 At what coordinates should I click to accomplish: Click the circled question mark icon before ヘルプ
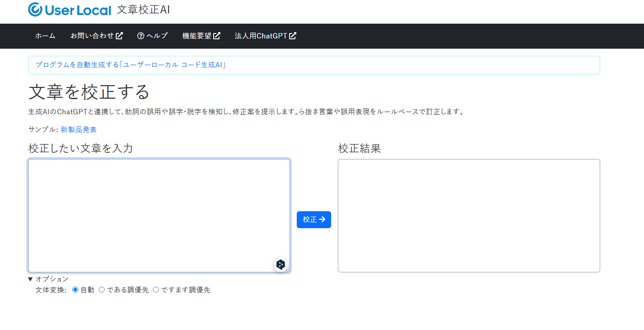tap(141, 36)
